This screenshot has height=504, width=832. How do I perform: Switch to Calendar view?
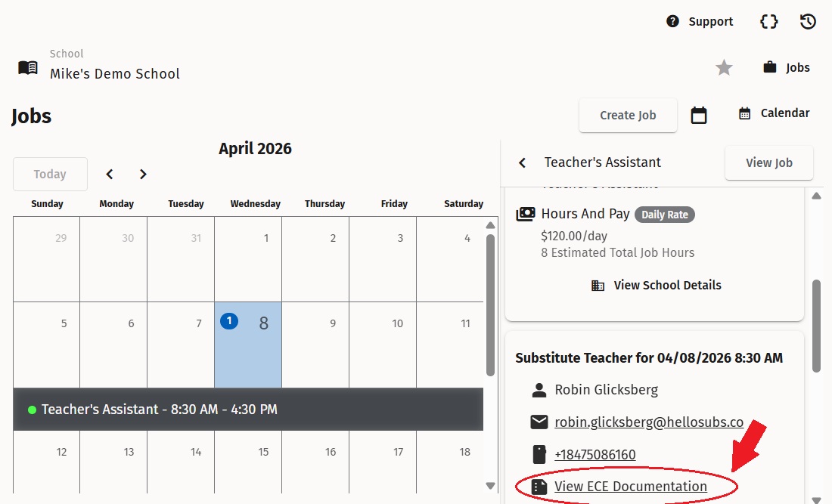(x=775, y=113)
